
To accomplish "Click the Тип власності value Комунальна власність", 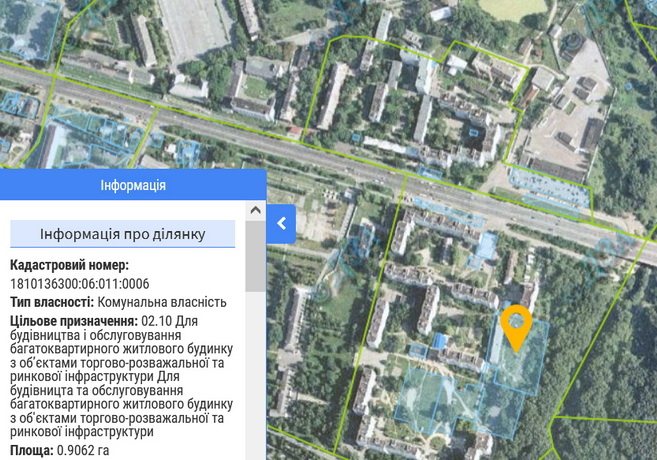I will (x=168, y=302).
